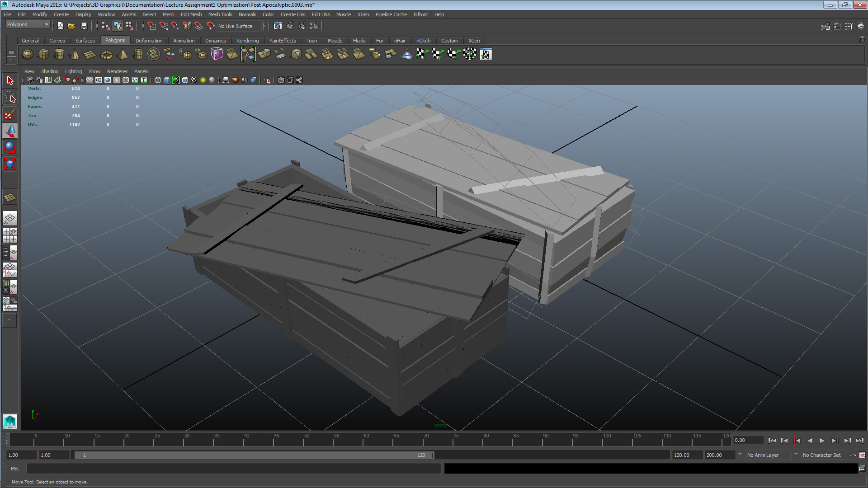Click the MEL command line input
This screenshot has width=868, height=488.
(x=233, y=469)
